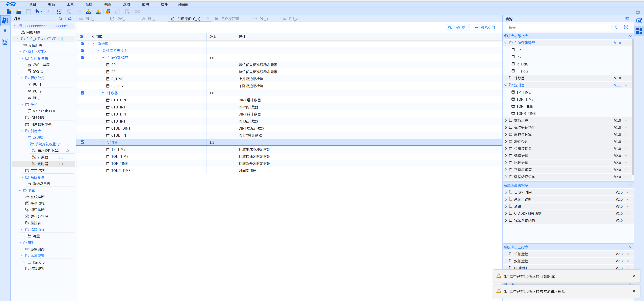Dismiss the 计数器 库 warning notification
The image size is (644, 301).
pos(634,276)
